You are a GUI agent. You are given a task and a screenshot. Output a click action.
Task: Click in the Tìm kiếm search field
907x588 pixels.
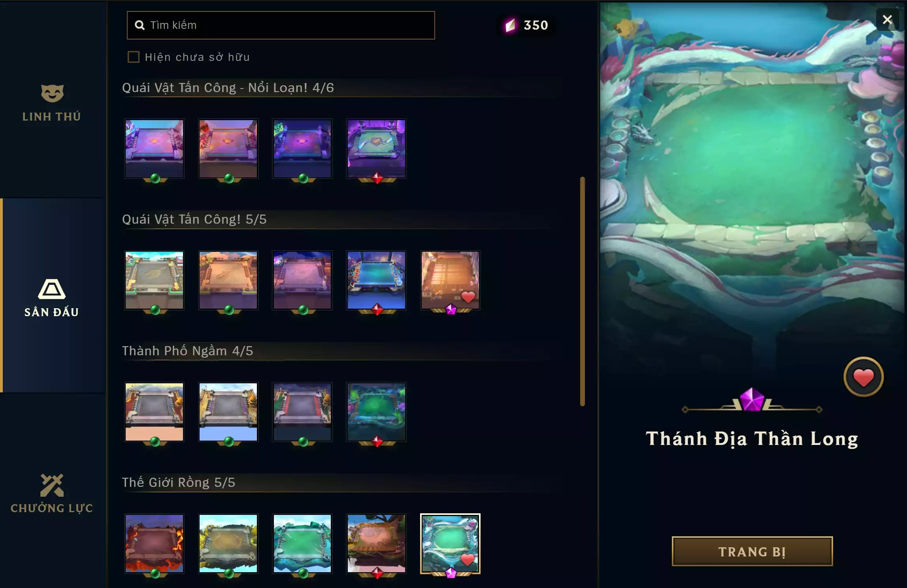(281, 25)
